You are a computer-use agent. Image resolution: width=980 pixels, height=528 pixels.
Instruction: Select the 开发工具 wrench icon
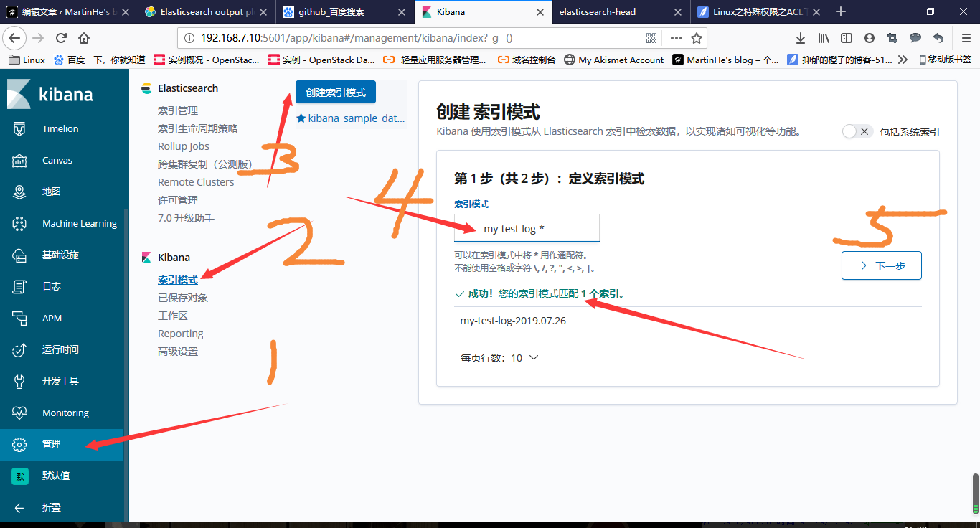(19, 382)
